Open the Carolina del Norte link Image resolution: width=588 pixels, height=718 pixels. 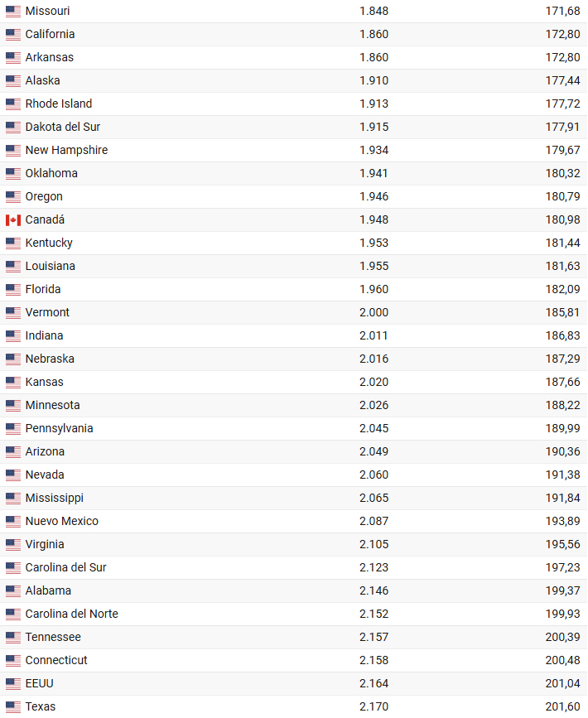pyautogui.click(x=71, y=614)
